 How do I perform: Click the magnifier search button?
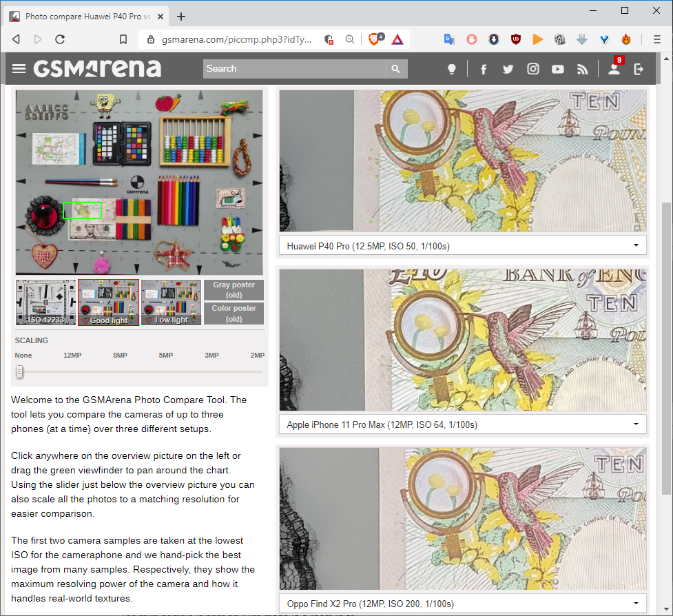pyautogui.click(x=396, y=69)
